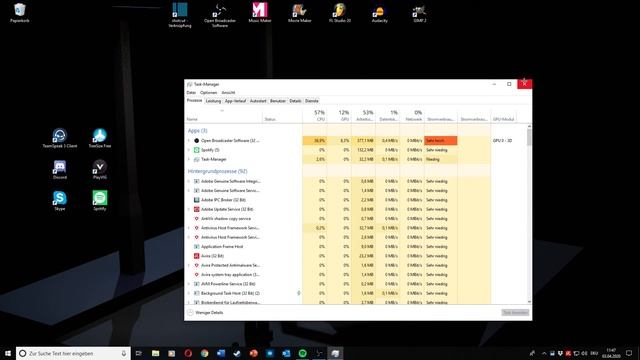Screen dimensions: 640x360
Task: Switch to the Dienste tab
Action: (x=311, y=101)
